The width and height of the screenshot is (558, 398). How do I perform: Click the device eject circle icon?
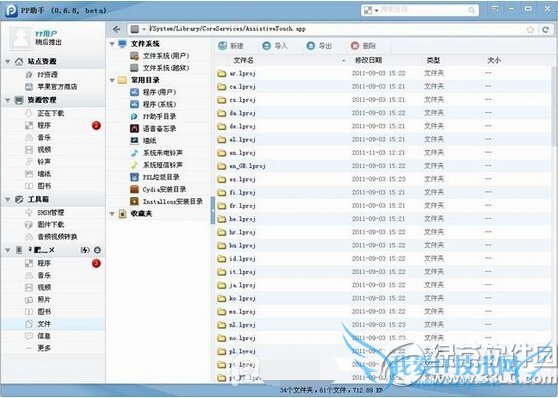click(x=97, y=250)
